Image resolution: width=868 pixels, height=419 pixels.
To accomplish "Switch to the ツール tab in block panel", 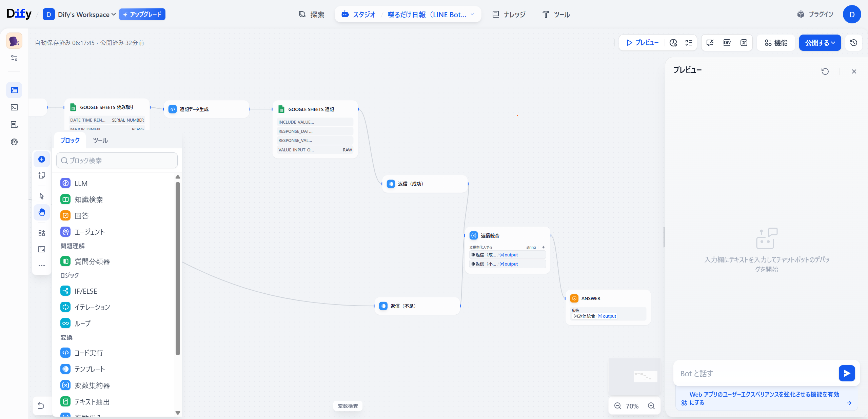I will coord(100,140).
